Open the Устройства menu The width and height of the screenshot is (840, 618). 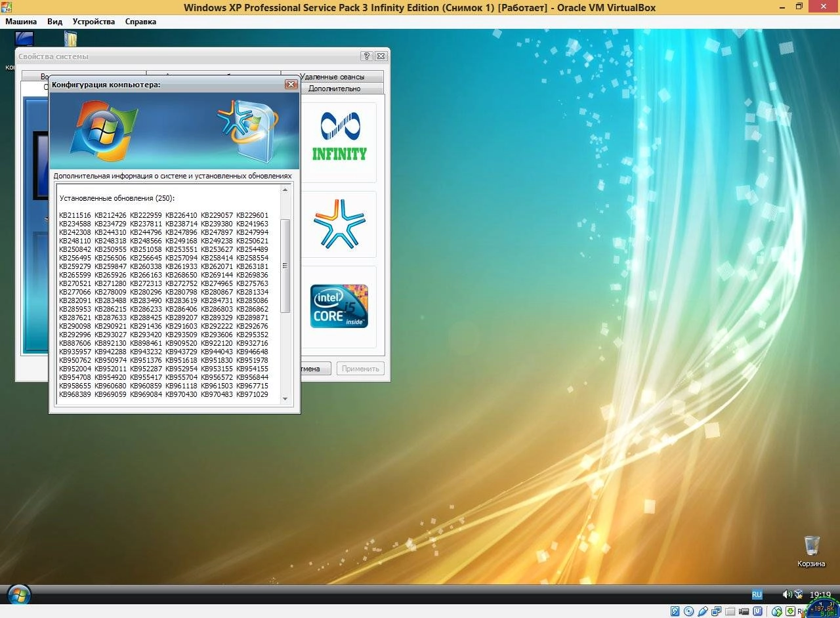[94, 22]
